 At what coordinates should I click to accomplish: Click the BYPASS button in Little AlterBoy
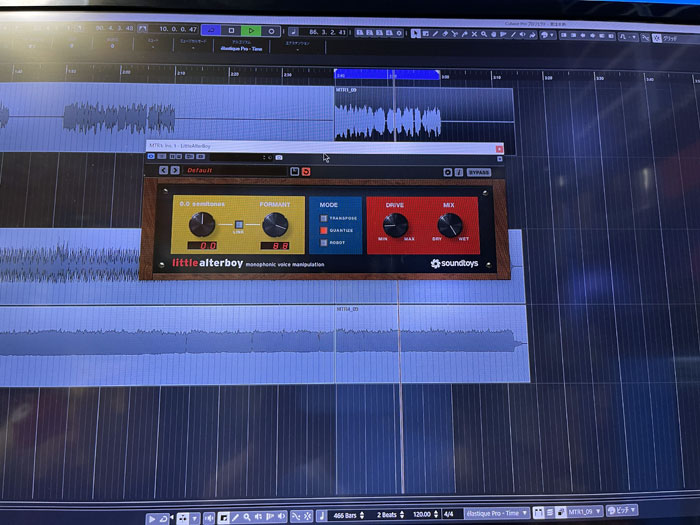click(x=479, y=172)
